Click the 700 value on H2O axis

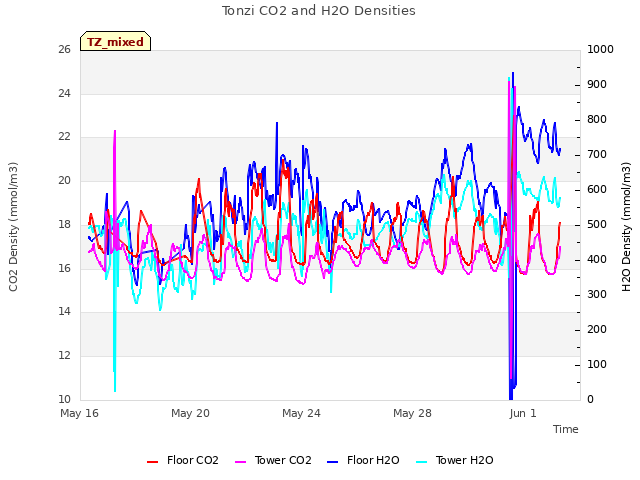click(597, 155)
